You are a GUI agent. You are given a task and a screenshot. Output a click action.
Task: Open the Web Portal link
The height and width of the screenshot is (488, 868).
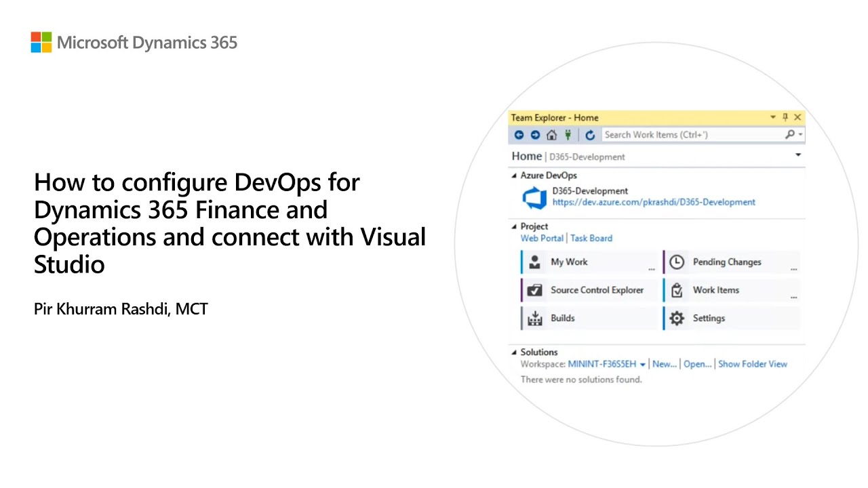(x=542, y=238)
